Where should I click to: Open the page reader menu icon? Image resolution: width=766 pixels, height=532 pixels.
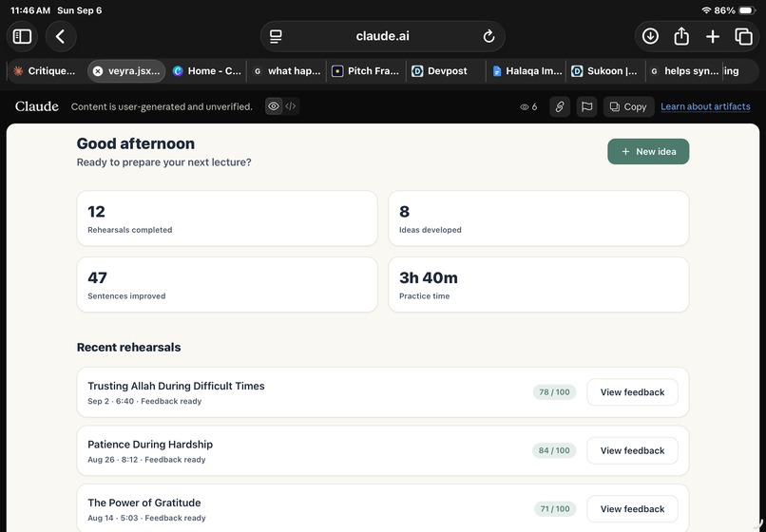point(276,37)
